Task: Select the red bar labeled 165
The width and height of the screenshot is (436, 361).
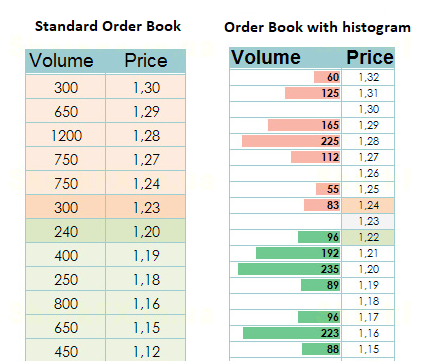Action: [x=304, y=125]
